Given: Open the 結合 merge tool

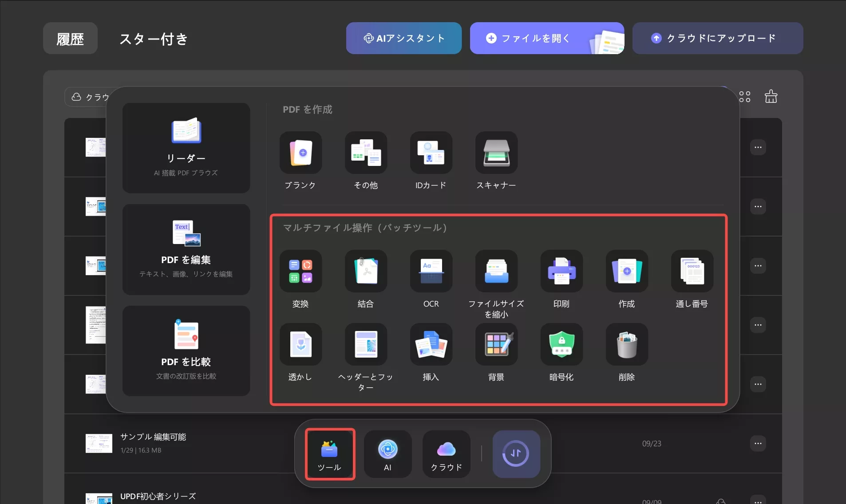Looking at the screenshot, I should coord(366,271).
